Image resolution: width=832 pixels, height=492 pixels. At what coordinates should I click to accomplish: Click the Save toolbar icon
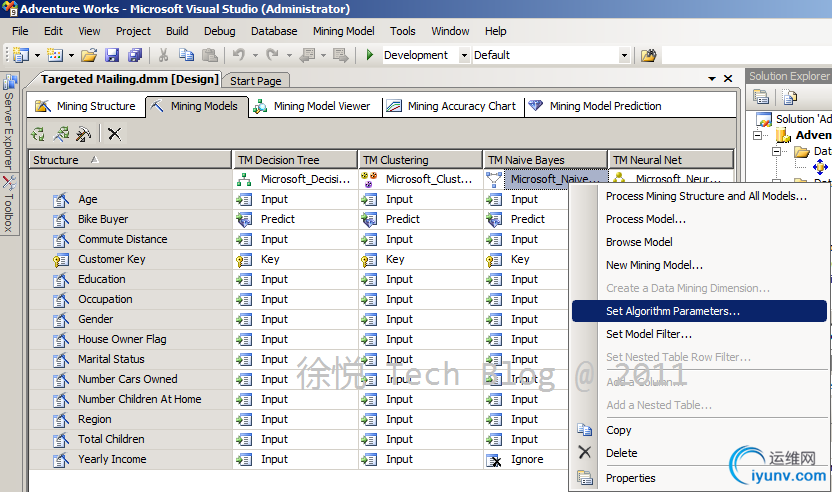point(112,55)
